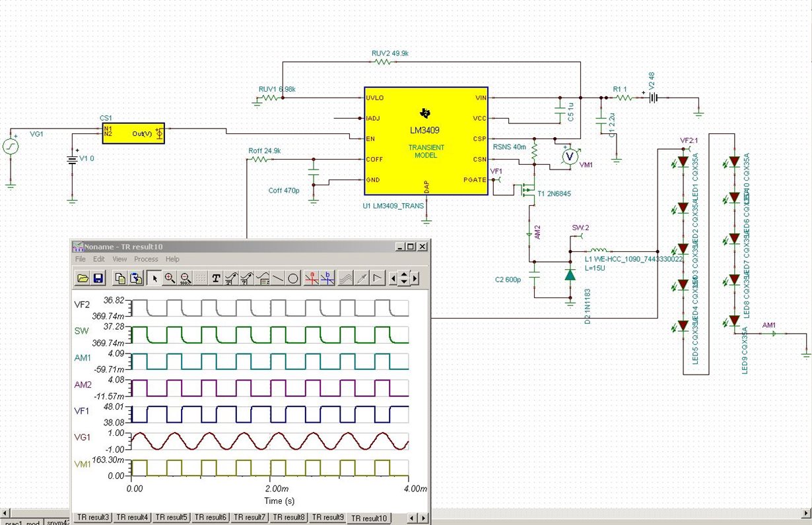Select the line drawing tool
812x525 pixels.
(278, 278)
